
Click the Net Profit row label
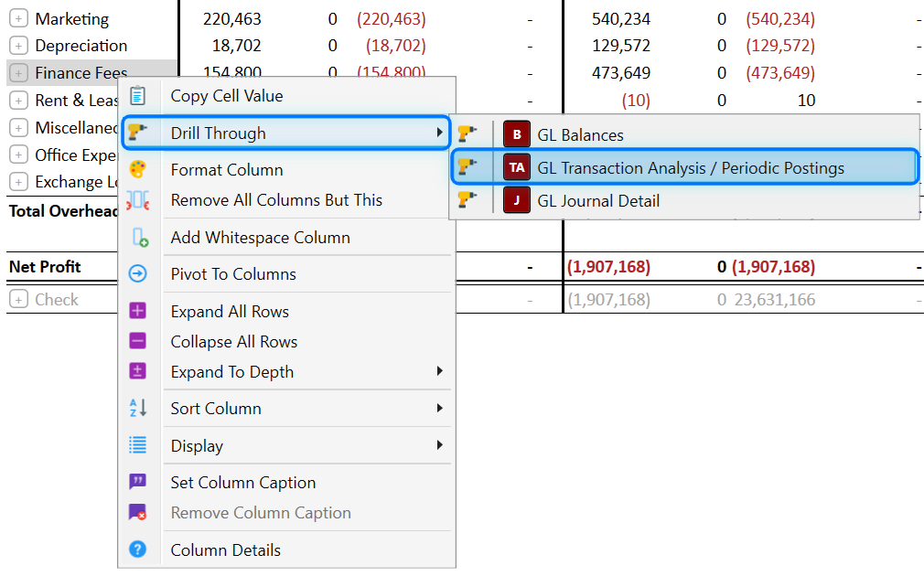(45, 267)
